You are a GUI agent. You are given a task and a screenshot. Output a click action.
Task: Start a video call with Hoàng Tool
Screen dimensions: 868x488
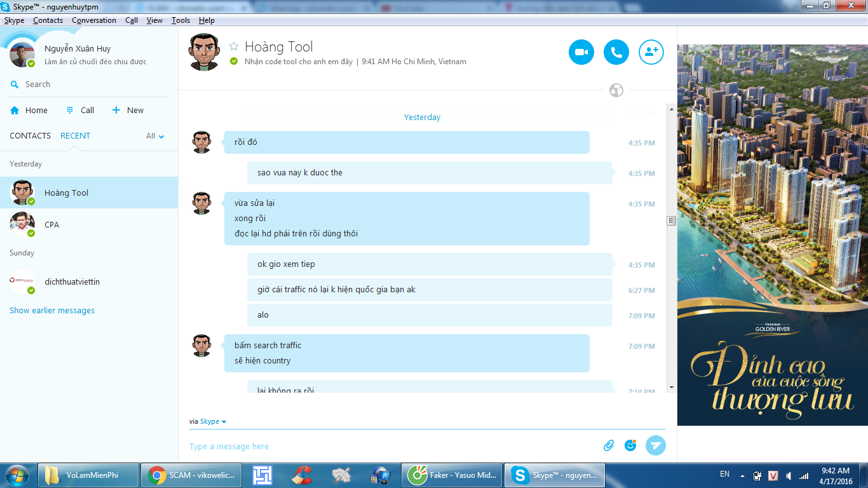coord(581,52)
